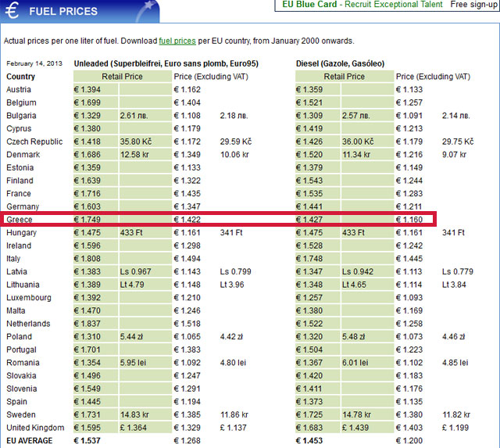Screen dimensions: 500x448
Task: Select Greece in the highlighted row
Action: click(20, 220)
